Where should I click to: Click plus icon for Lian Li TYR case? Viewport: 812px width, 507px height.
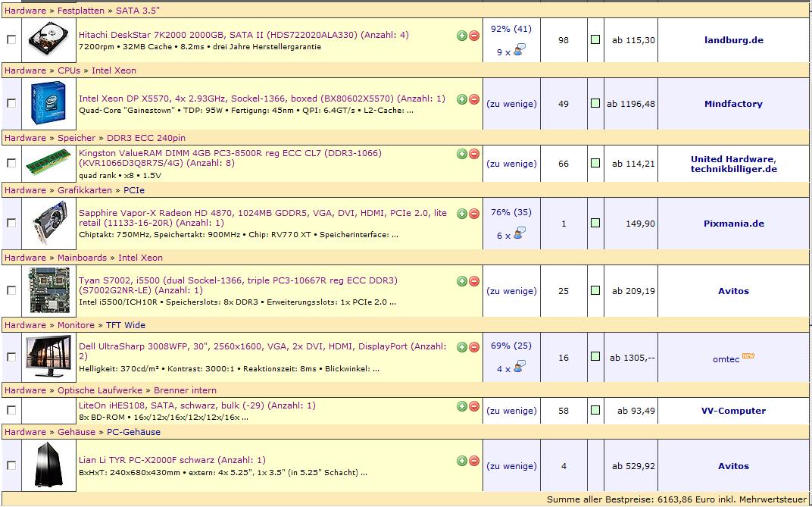click(x=462, y=460)
